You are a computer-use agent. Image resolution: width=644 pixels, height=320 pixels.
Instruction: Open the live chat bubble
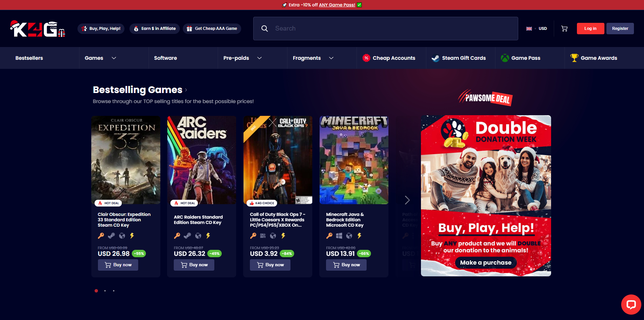[631, 305]
